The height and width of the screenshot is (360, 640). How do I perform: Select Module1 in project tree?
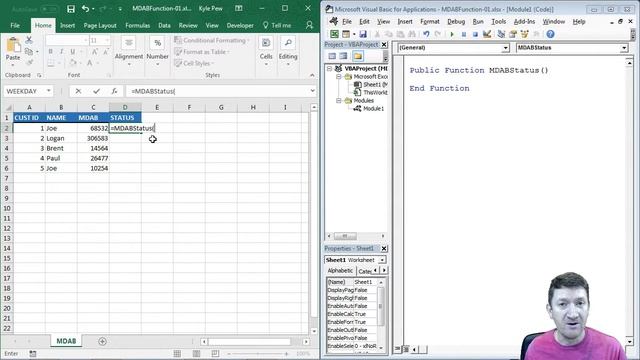pos(373,109)
